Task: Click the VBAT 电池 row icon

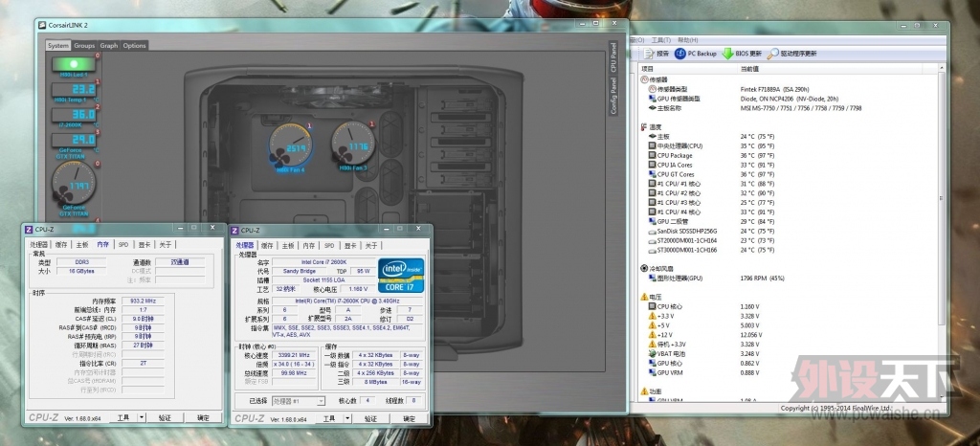Action: pos(653,353)
